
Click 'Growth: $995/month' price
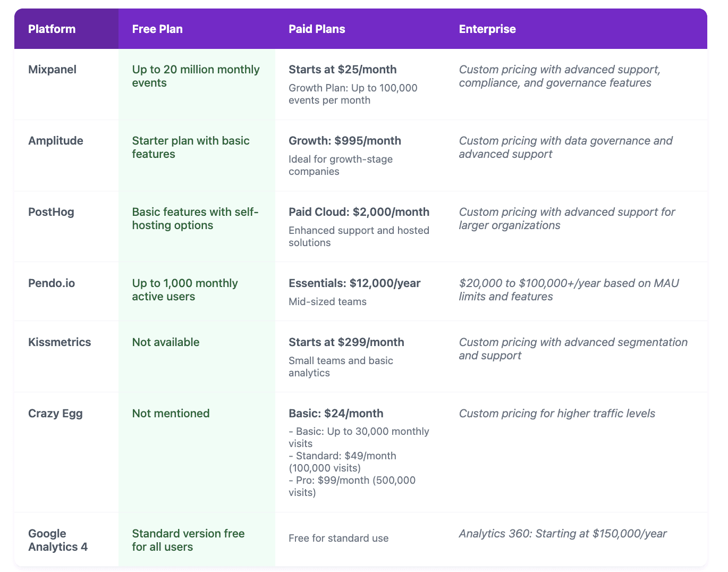pyautogui.click(x=345, y=141)
